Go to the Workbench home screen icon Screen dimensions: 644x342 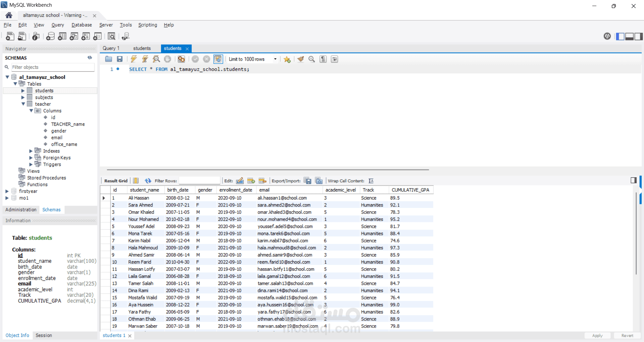[x=9, y=15]
